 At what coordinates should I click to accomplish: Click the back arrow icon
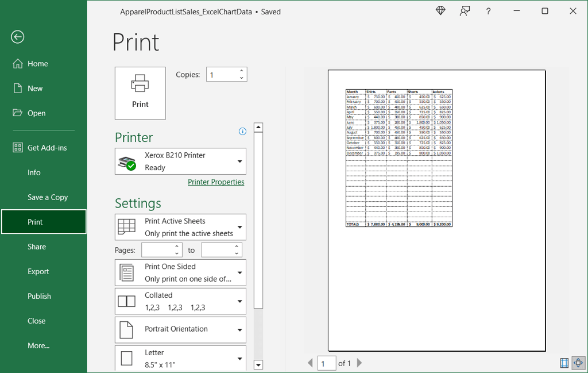17,37
